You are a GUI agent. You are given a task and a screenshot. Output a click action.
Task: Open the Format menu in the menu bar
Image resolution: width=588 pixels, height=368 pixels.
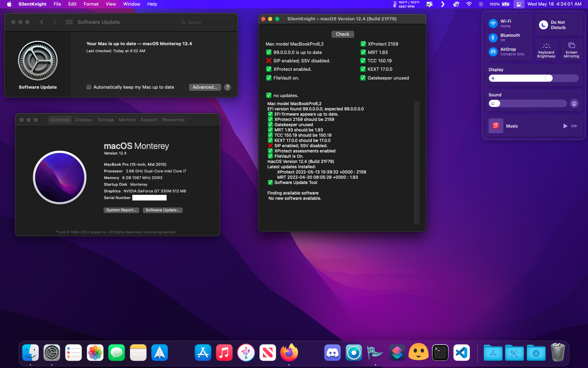[x=91, y=4]
